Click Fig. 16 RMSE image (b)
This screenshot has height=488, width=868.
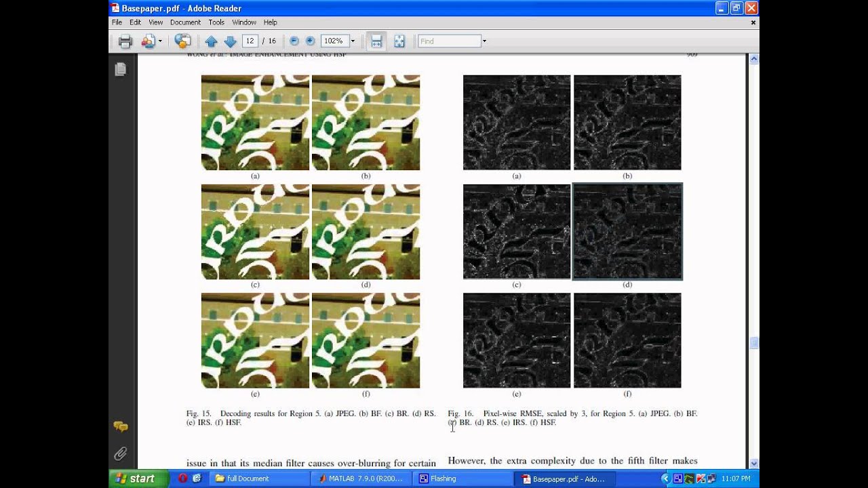point(627,123)
